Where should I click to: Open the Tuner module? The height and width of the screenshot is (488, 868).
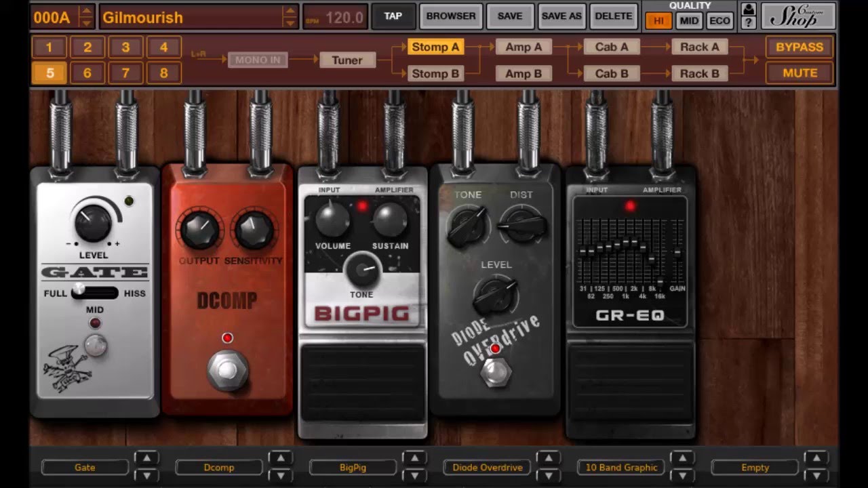(347, 60)
